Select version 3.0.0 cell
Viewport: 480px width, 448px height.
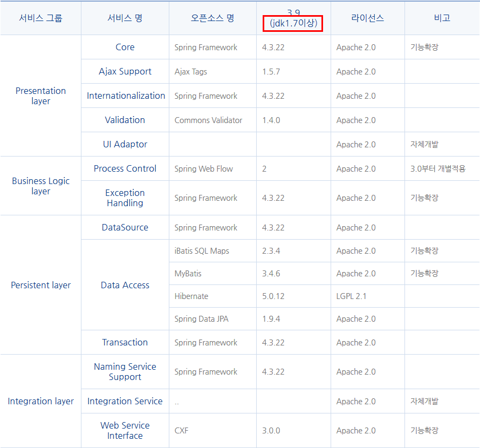(x=293, y=430)
